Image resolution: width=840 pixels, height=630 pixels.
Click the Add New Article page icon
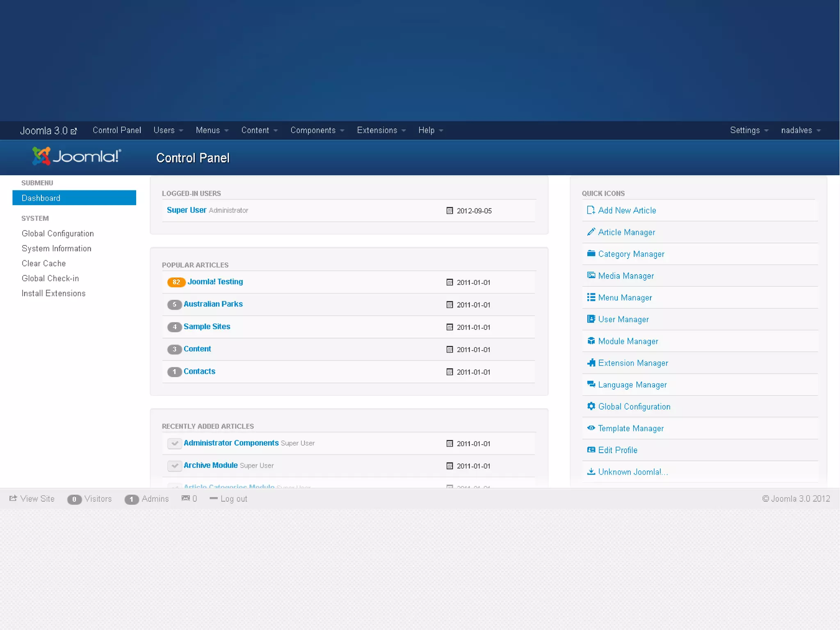591,210
